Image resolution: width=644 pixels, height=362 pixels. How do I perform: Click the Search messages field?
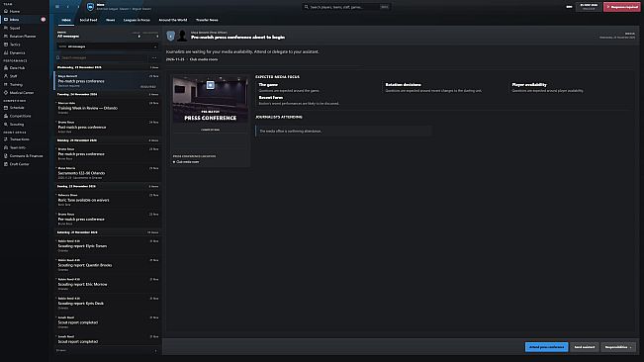(102, 58)
